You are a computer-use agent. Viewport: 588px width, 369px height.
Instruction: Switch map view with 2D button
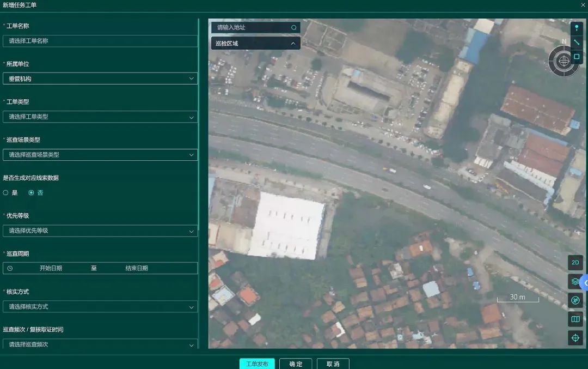click(x=575, y=263)
